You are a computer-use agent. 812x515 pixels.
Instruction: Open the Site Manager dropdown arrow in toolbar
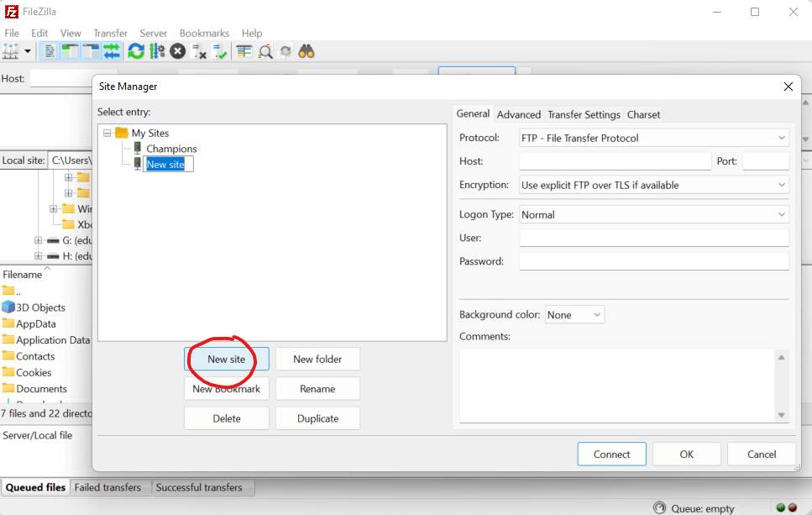[28, 51]
